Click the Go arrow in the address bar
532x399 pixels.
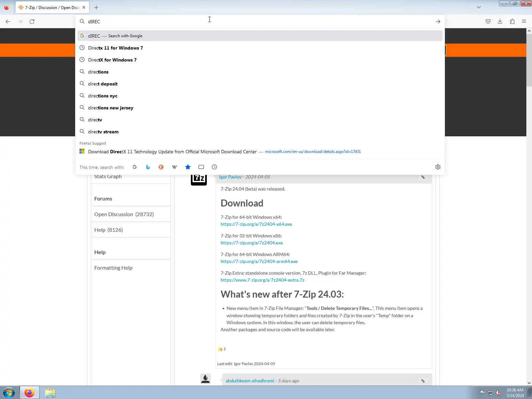point(438,21)
